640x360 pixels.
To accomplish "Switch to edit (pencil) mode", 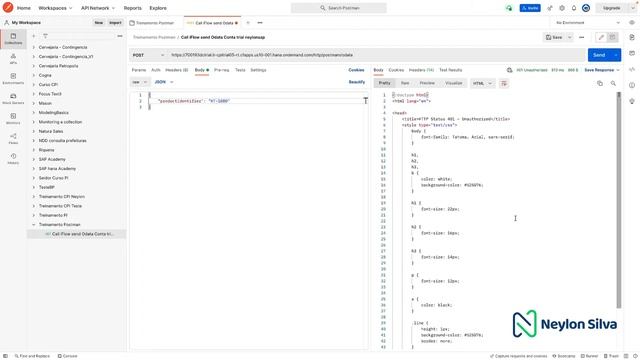I will (x=601, y=37).
